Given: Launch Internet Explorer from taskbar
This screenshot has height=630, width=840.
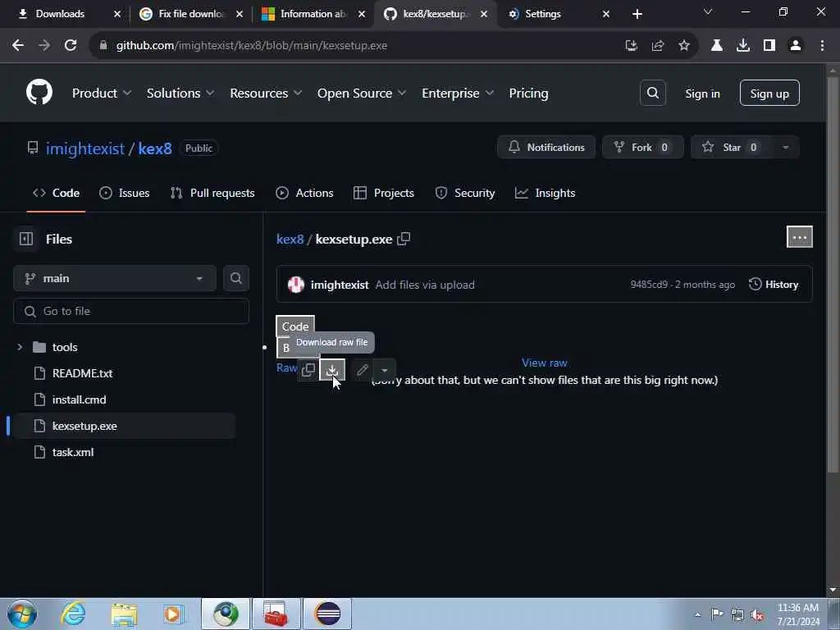Looking at the screenshot, I should tap(73, 614).
